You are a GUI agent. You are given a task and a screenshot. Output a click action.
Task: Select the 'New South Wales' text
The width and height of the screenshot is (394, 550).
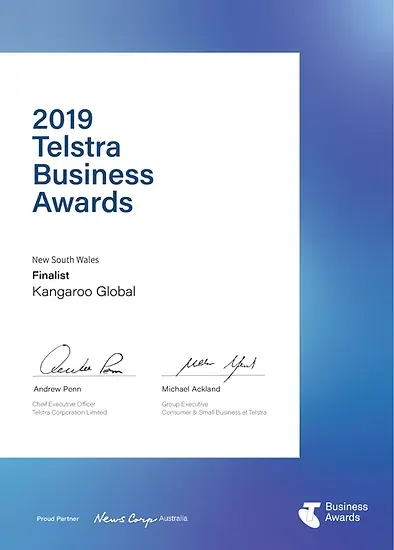click(x=65, y=260)
